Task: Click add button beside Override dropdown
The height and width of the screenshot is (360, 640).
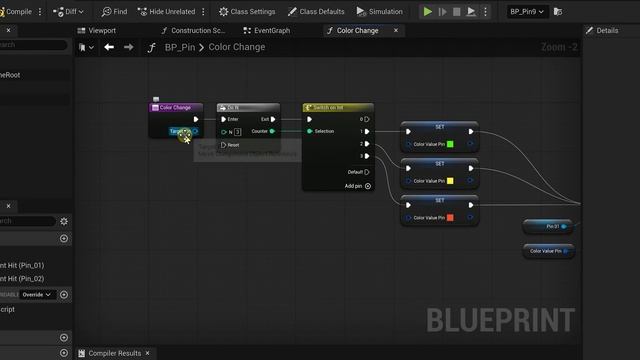Action: [x=64, y=295]
